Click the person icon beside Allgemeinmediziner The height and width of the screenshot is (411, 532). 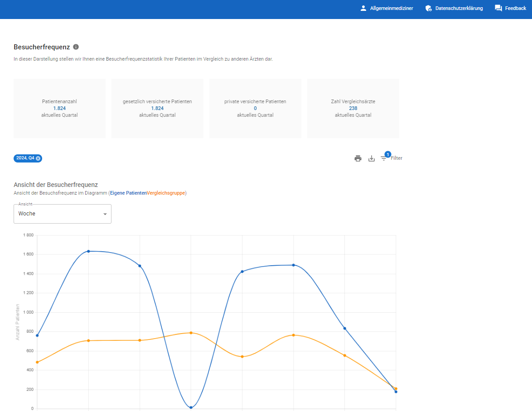(x=363, y=8)
